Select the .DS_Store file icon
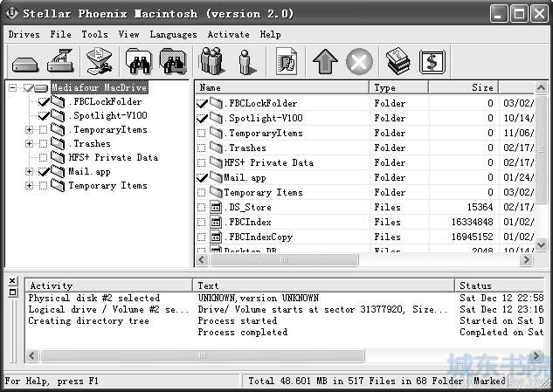 pyautogui.click(x=216, y=207)
